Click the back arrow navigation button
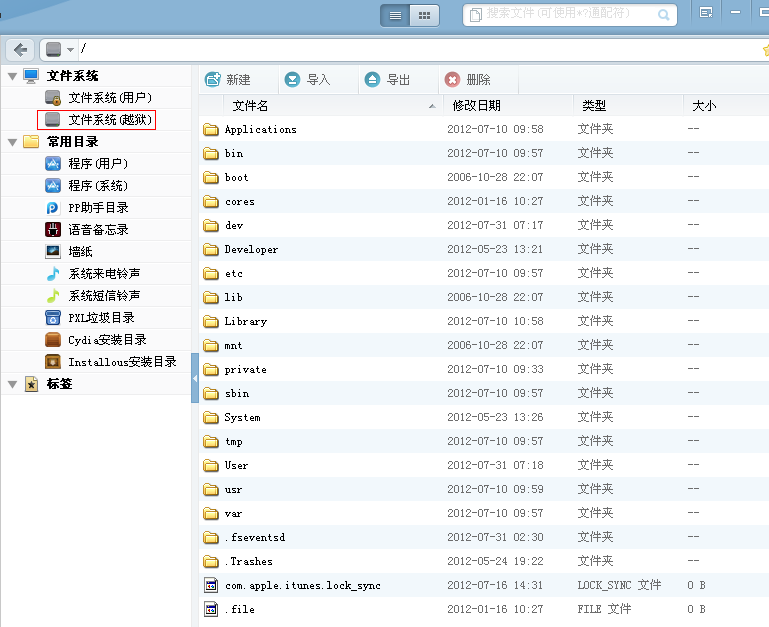Viewport: 769px width, 627px height. click(x=20, y=49)
